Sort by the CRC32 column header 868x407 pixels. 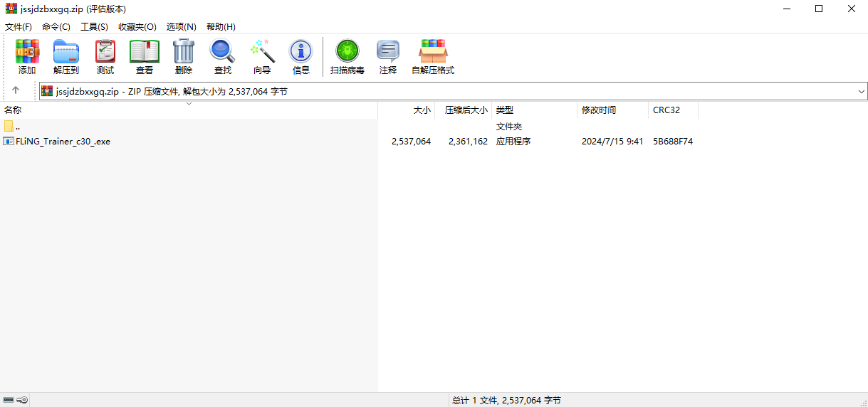(674, 110)
